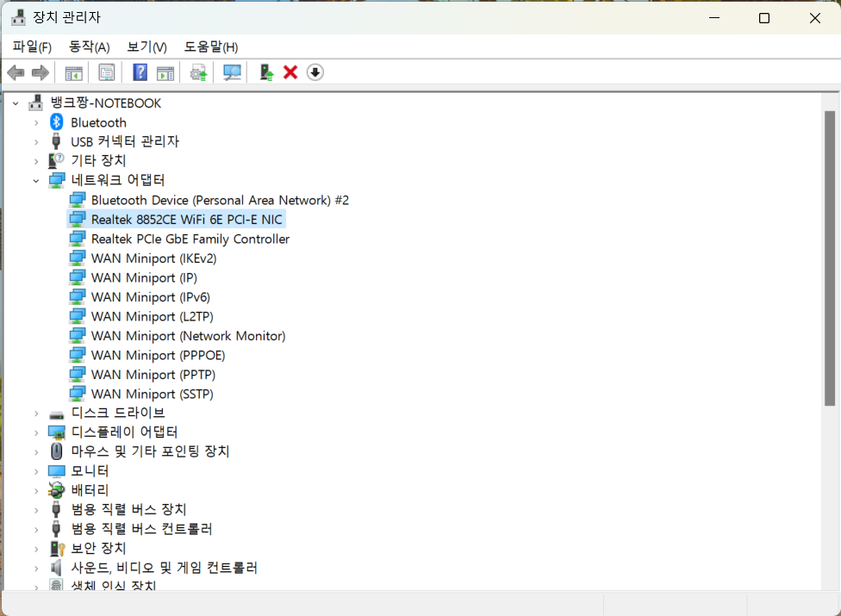Expand the 마우스 및 기타 포인팅 장치 category
This screenshot has height=616, width=841.
36,452
